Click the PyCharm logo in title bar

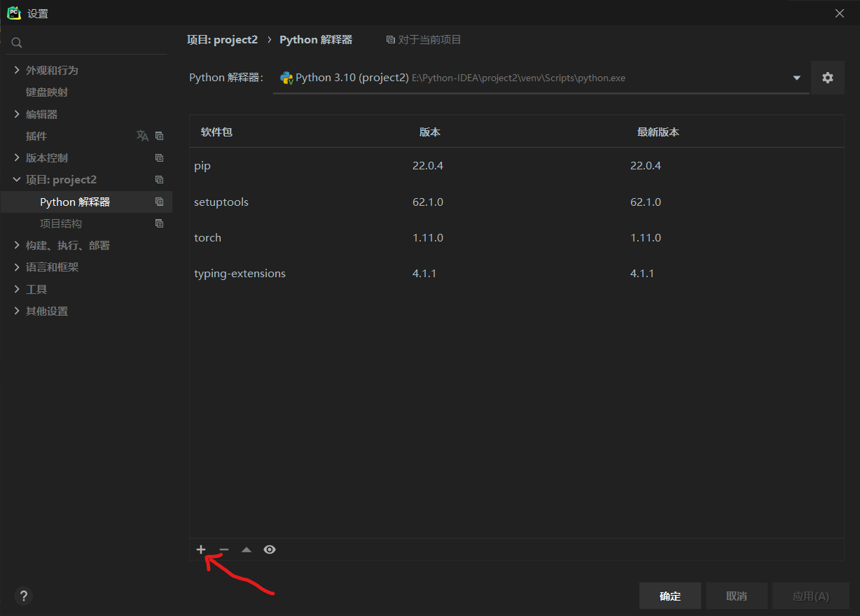point(14,13)
